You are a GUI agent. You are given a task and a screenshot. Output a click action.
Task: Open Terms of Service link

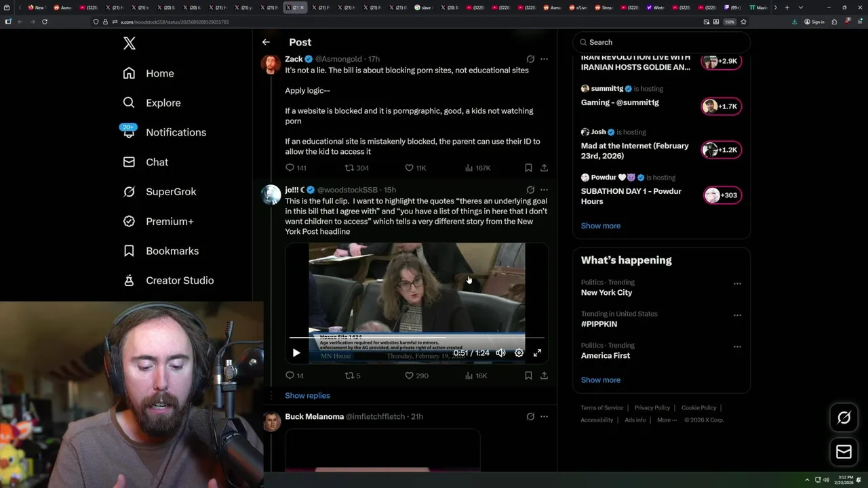point(601,408)
